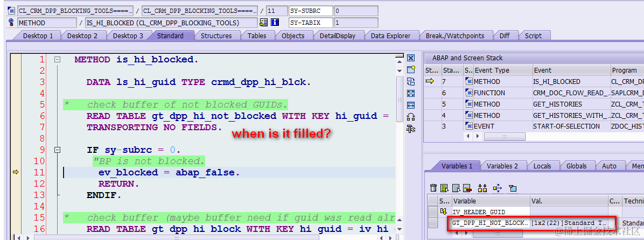The width and height of the screenshot is (644, 240).
Task: Select stack row START-OF-SELECTION event
Action: (x=534, y=126)
